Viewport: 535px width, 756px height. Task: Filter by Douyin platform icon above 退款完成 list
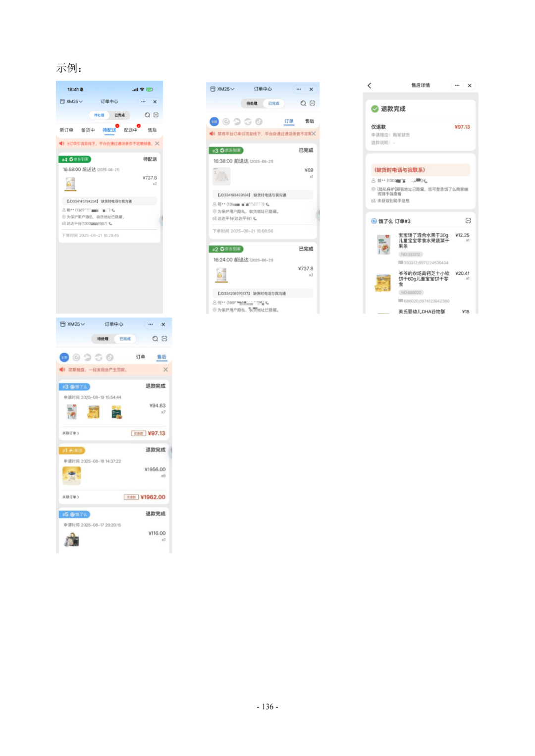click(x=109, y=357)
